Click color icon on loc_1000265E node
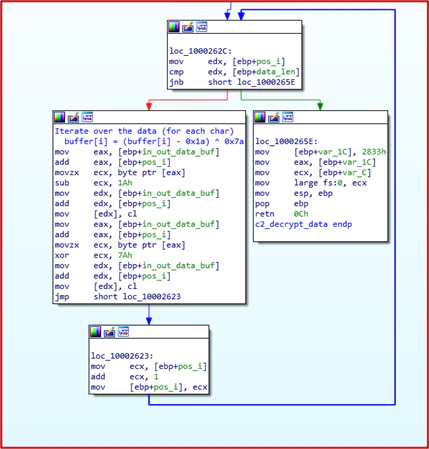The width and height of the screenshot is (429, 449). click(x=260, y=117)
